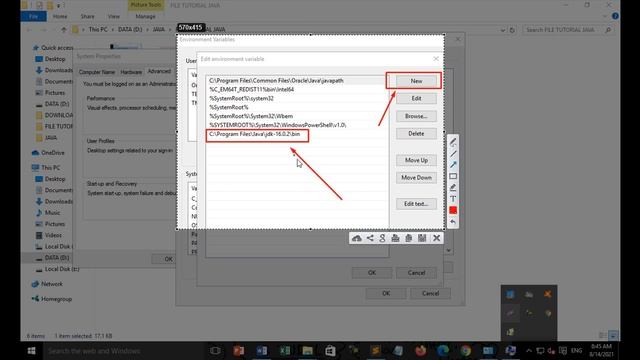
Task: Select the %C_EM64T_REDIST11% path entry
Action: tap(297, 89)
